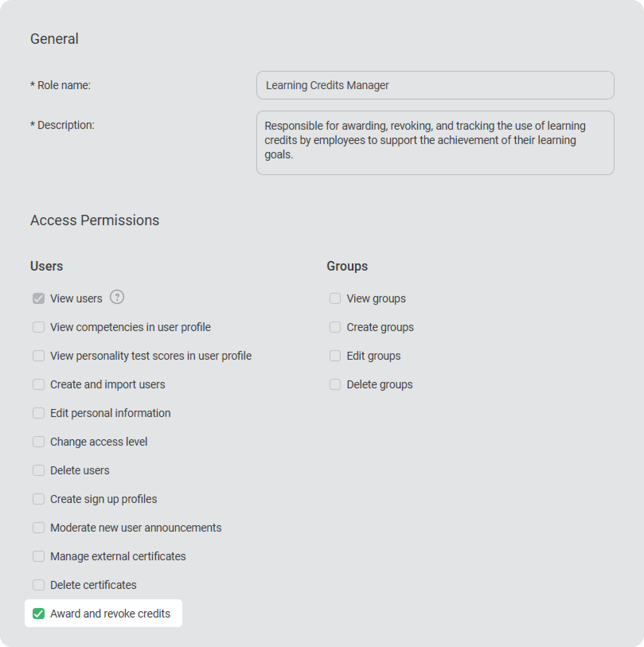Click the grayed View users checkbox
This screenshot has height=647, width=644.
39,298
